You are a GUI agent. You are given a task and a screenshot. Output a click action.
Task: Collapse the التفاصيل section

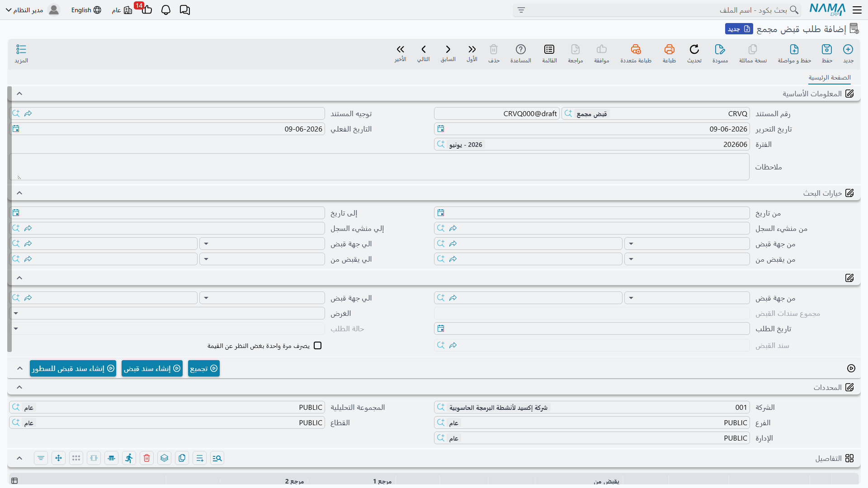[19, 458]
